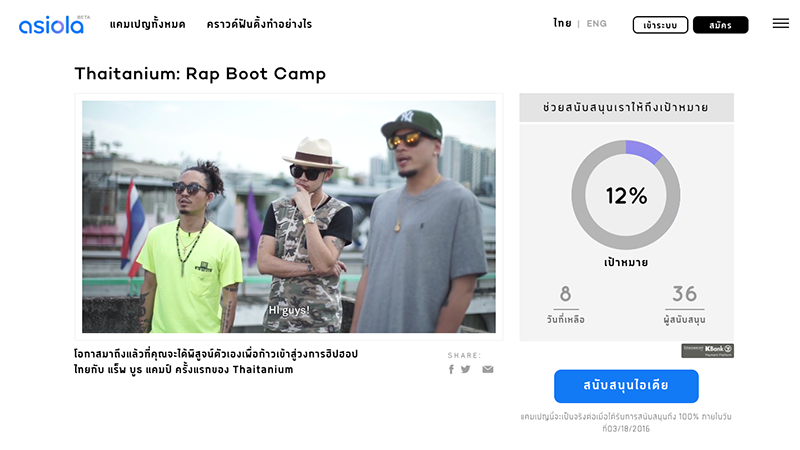The height and width of the screenshot is (450, 800).
Task: Open คราวด์ฟันดิ้งทำอย่างไร menu item
Action: (x=259, y=24)
